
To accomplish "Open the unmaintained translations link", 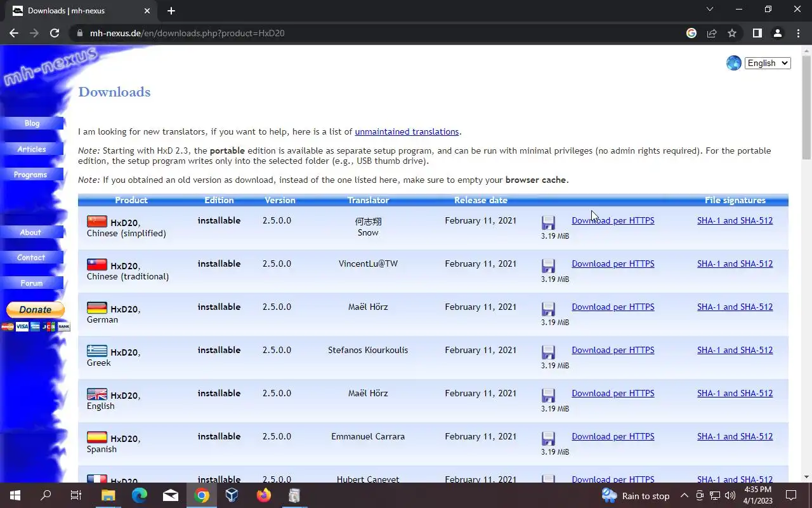I will [x=407, y=131].
